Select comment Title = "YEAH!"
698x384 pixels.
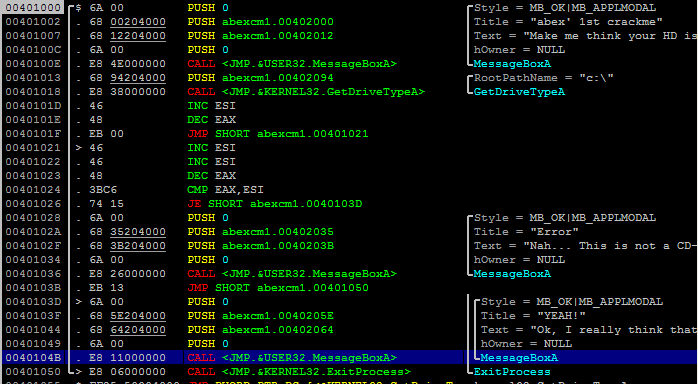click(x=533, y=316)
